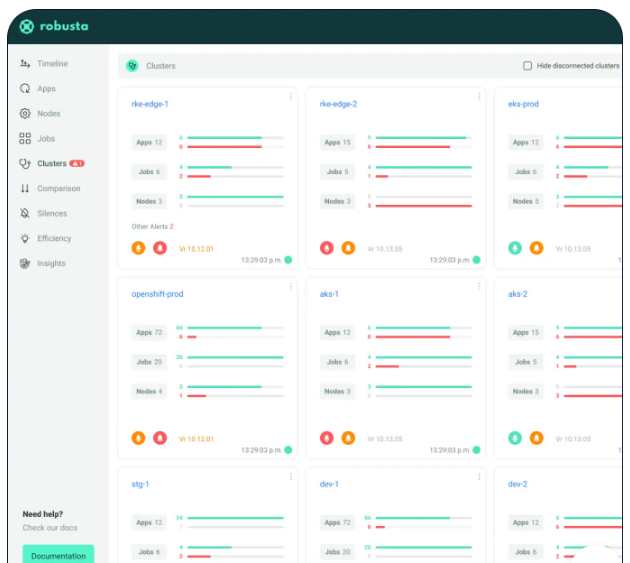Click Jobs 6 label on rke-edge-1
Viewport: 630px width, 563px height.
pos(149,172)
